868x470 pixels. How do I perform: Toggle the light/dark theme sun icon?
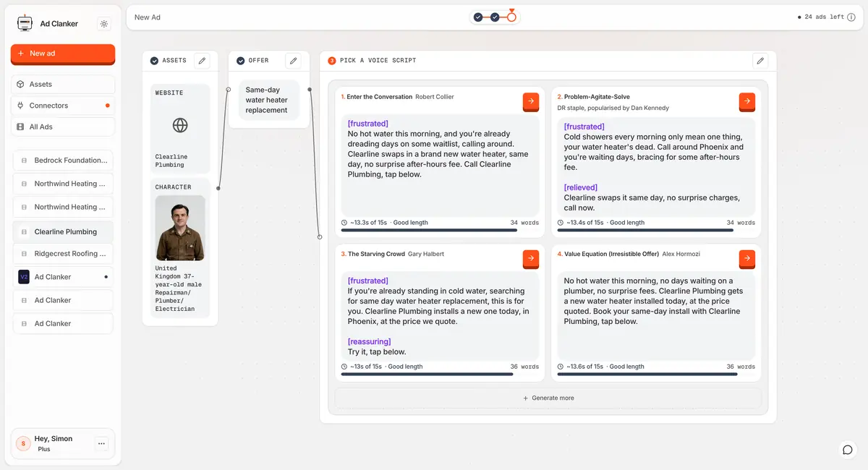pyautogui.click(x=104, y=24)
